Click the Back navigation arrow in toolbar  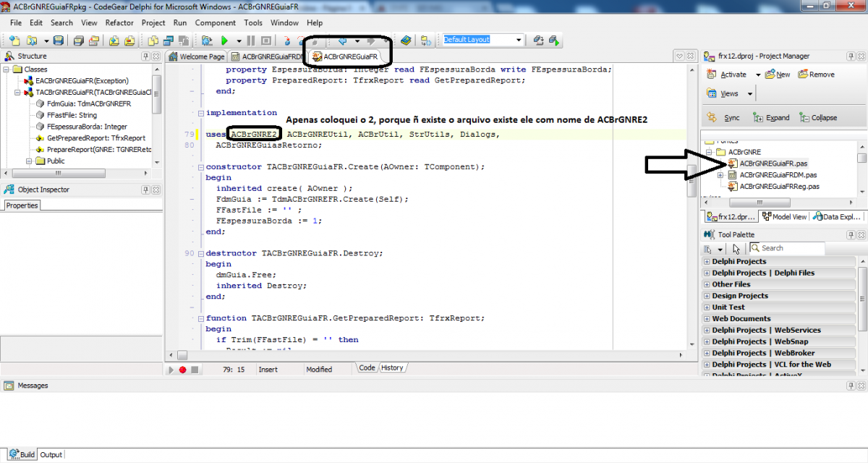pos(342,41)
